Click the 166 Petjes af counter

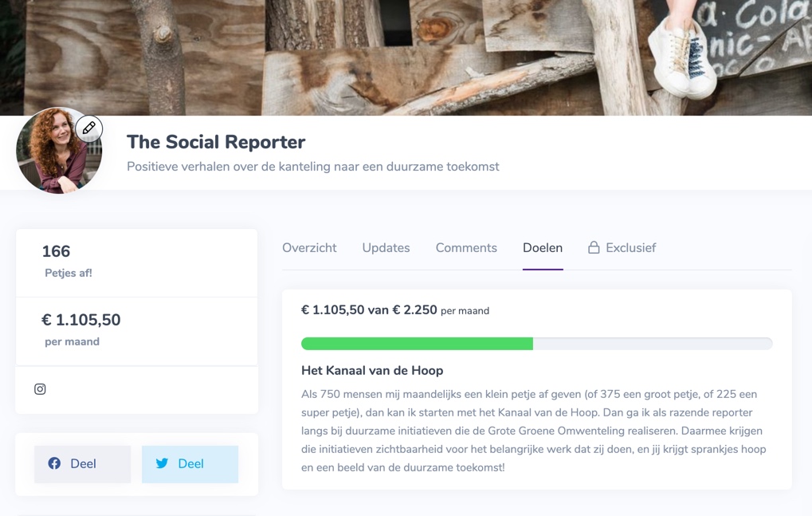[x=67, y=261]
